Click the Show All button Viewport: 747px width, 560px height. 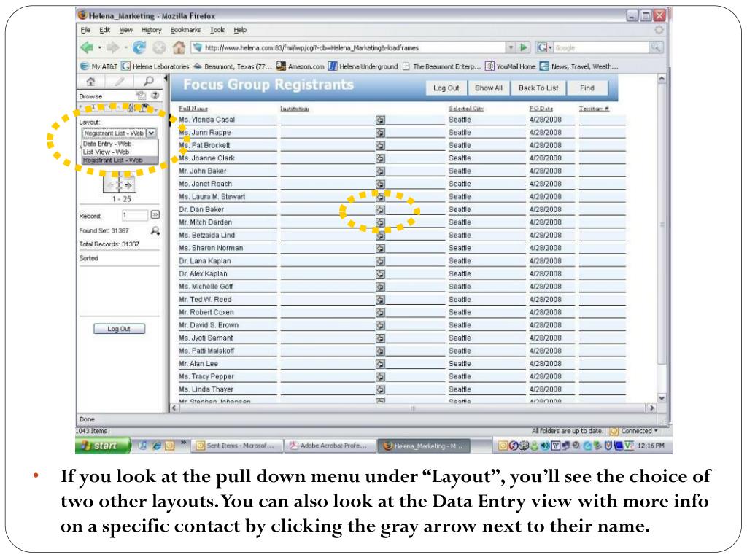point(488,88)
